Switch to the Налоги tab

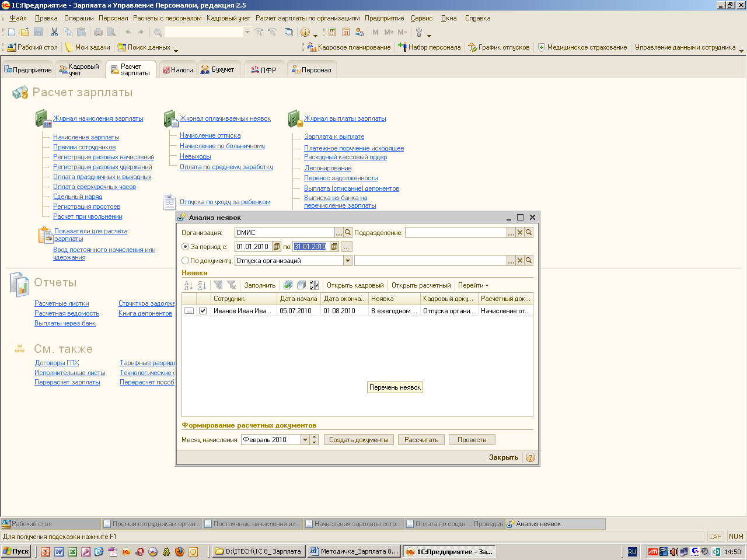(177, 69)
